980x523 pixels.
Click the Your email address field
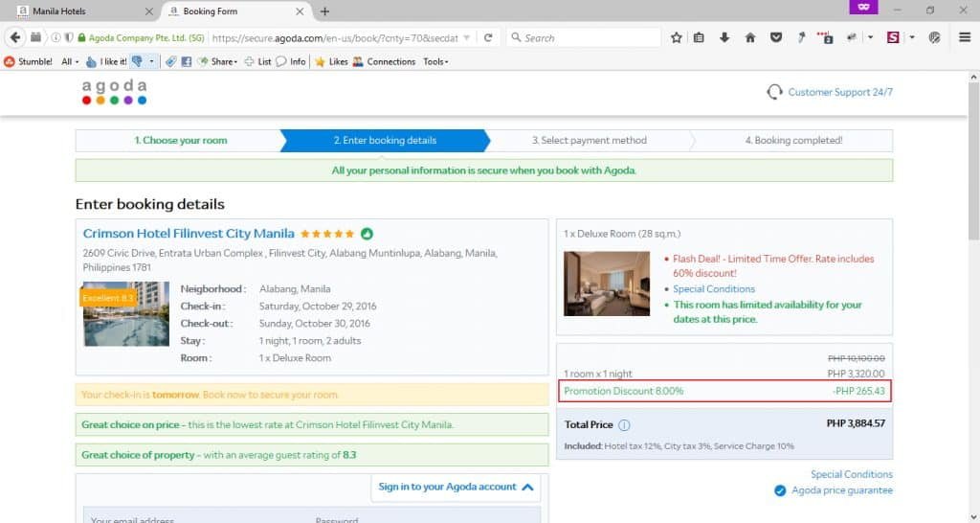197,519
